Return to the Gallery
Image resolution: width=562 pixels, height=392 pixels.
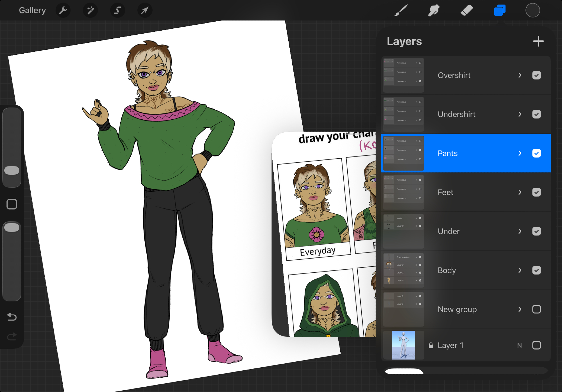coord(32,10)
